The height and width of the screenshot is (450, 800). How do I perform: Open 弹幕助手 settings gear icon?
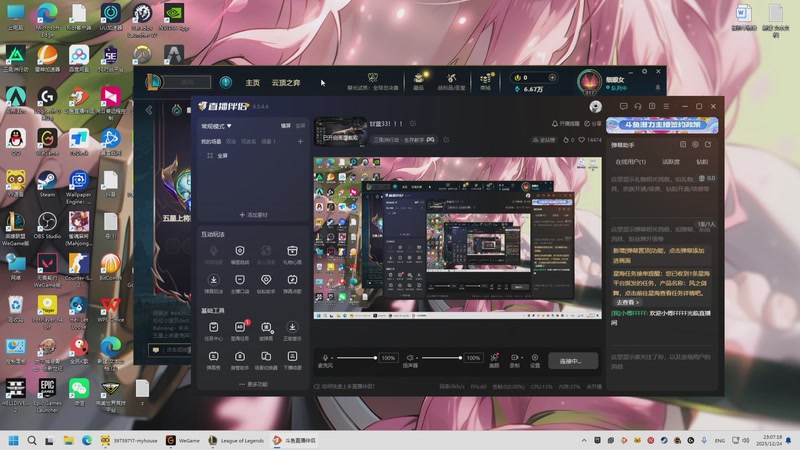695,145
